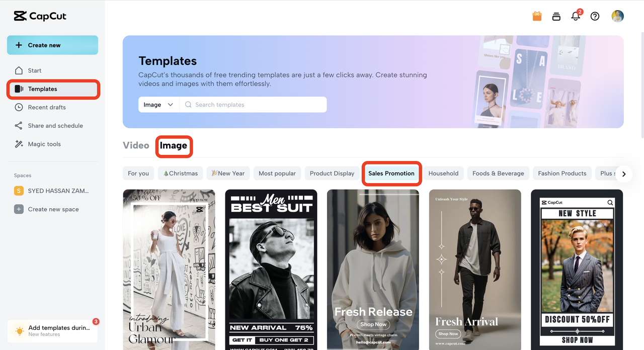The image size is (644, 350).
Task: Select the Fashion Products category
Action: tap(562, 173)
